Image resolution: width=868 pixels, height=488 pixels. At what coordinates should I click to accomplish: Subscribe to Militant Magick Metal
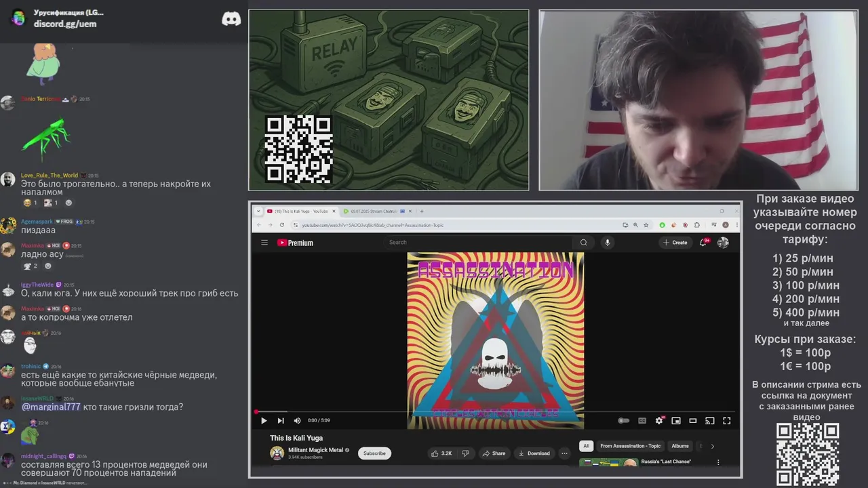click(x=374, y=453)
